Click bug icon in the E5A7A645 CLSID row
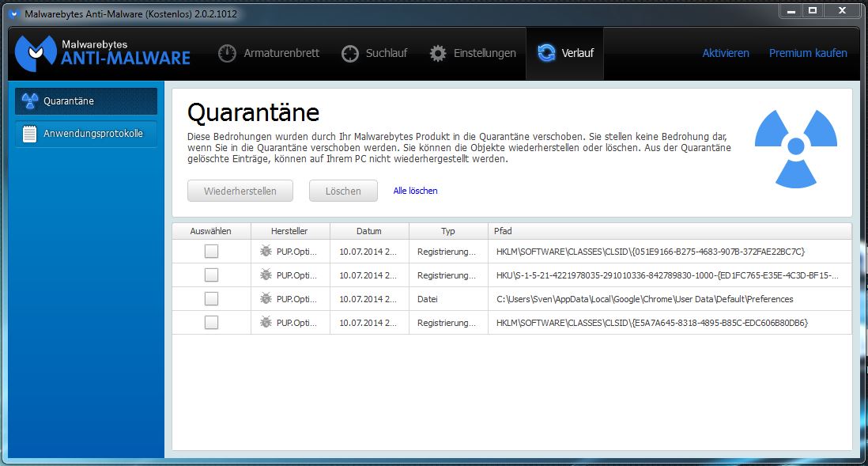The width and height of the screenshot is (868, 466). (x=266, y=323)
